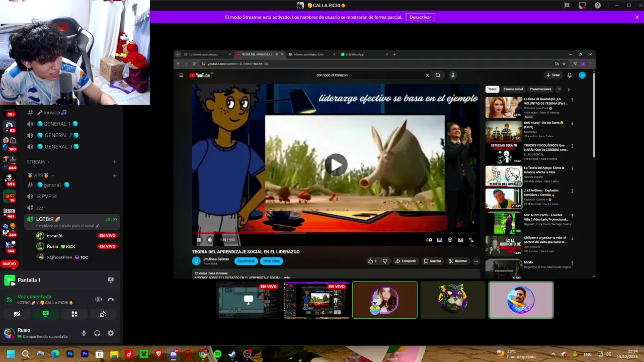This screenshot has width=644, height=362.
Task: Toggle the Discord camera button
Action: tap(17, 314)
